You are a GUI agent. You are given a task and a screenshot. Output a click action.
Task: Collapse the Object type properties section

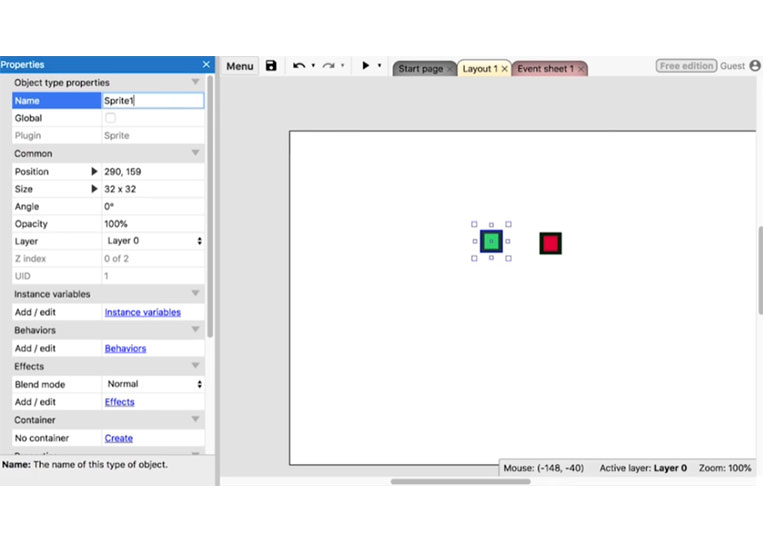(x=195, y=82)
